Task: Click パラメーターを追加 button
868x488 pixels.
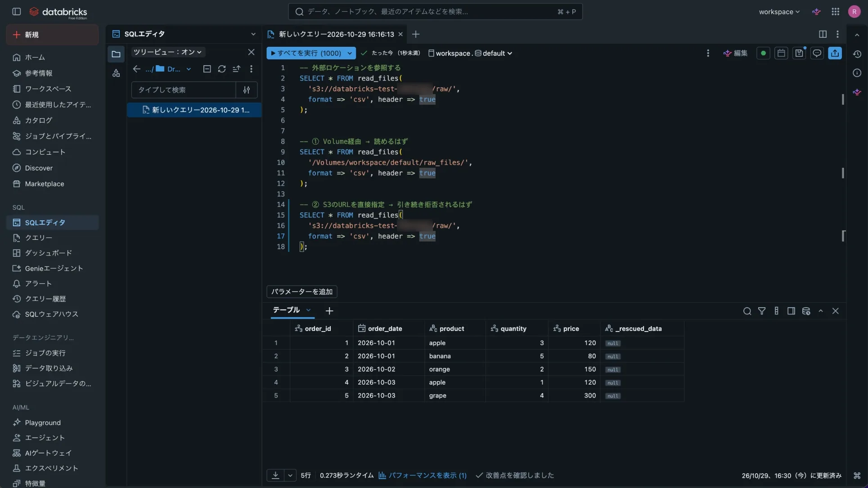Action: [301, 291]
